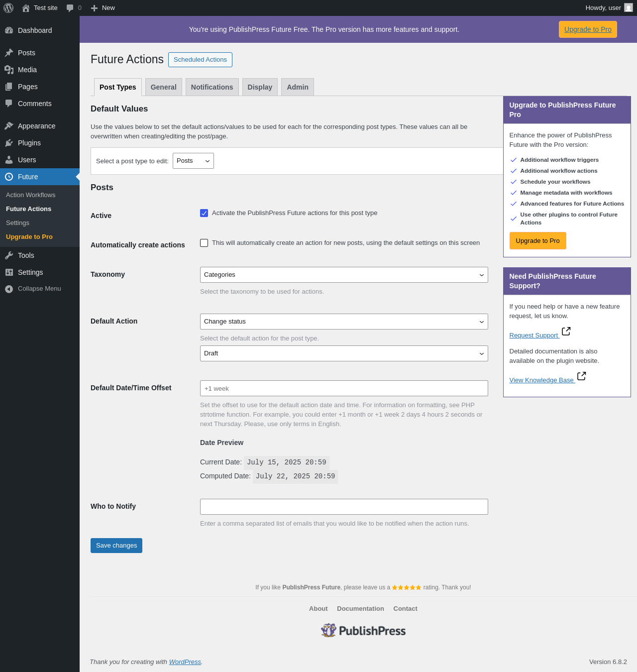Switch to the Display tab
Viewport: 637px width, 672px height.
pos(260,87)
